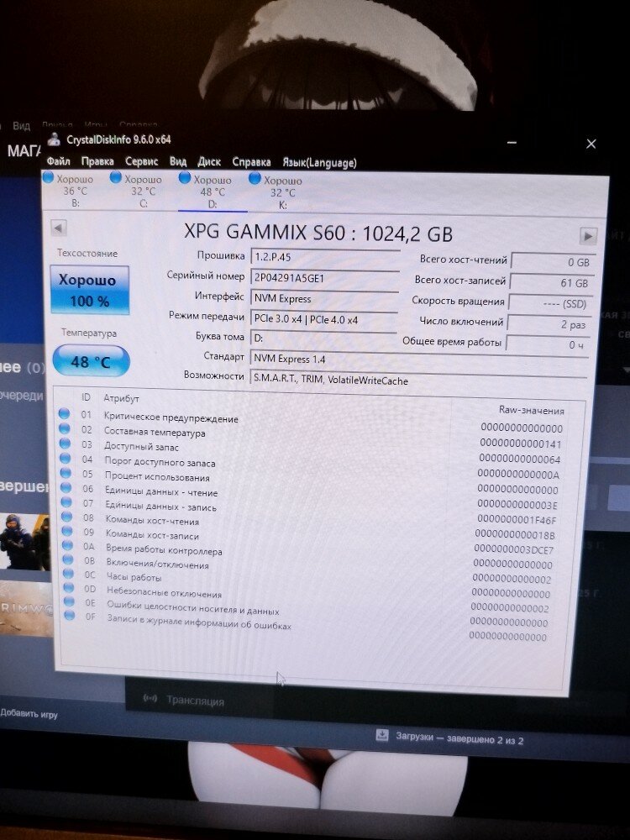This screenshot has height=840, width=630.
Task: Click the download icon beside Загрузки in Steam
Action: pyautogui.click(x=382, y=734)
